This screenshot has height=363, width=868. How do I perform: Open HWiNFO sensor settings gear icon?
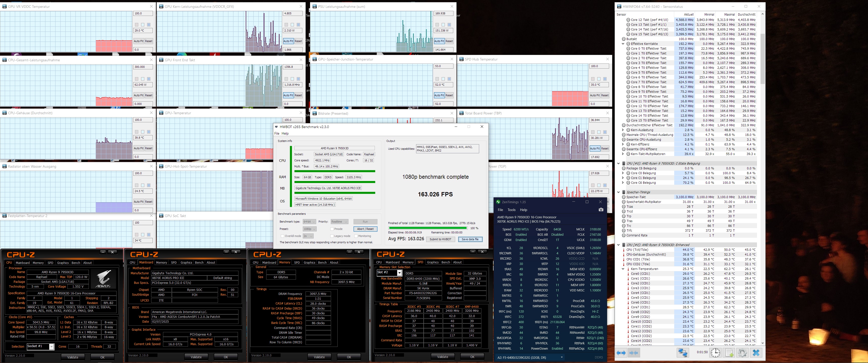(742, 353)
